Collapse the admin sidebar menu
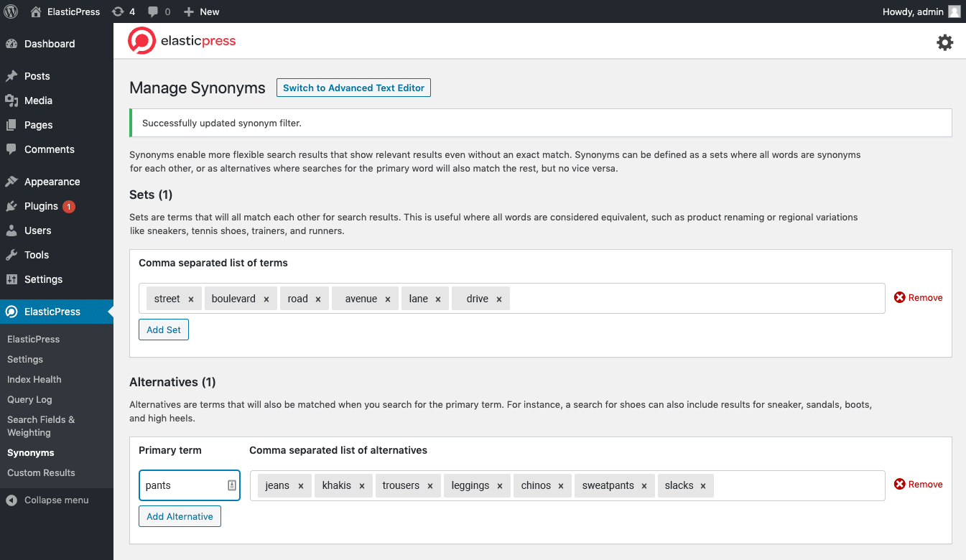966x560 pixels. (47, 500)
